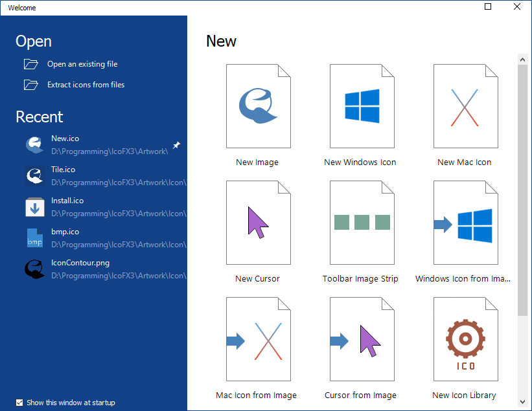Image resolution: width=532 pixels, height=411 pixels.
Task: Open recent file Tile.ico
Action: 63,170
